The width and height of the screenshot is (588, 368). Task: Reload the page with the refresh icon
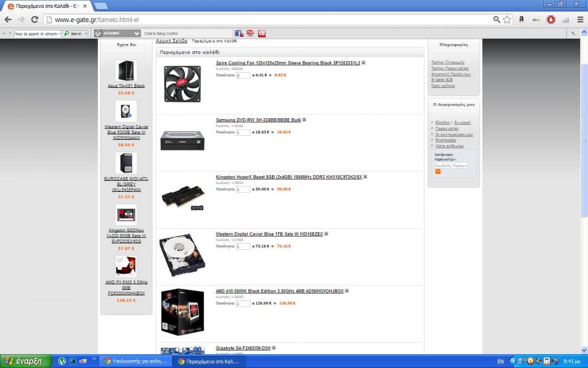[x=34, y=20]
